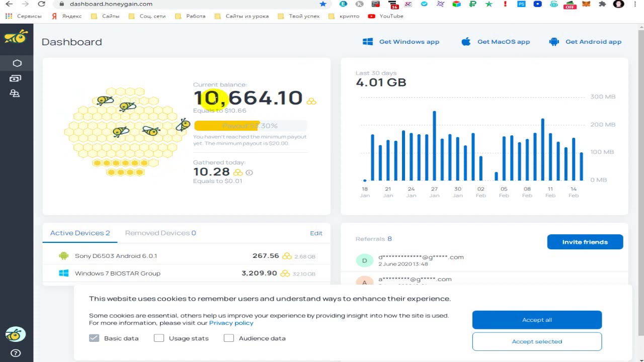Screen dimensions: 644x362
Task: Enable the Usage stats checkbox
Action: (159, 338)
